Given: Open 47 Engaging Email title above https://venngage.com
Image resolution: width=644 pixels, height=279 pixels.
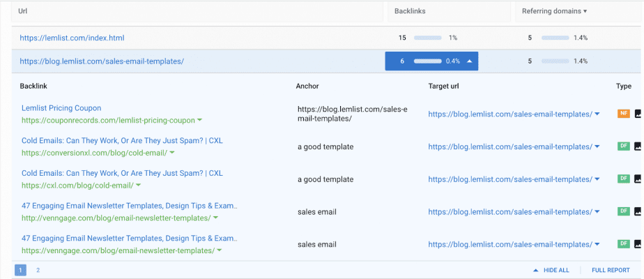Looking at the screenshot, I should 130,238.
